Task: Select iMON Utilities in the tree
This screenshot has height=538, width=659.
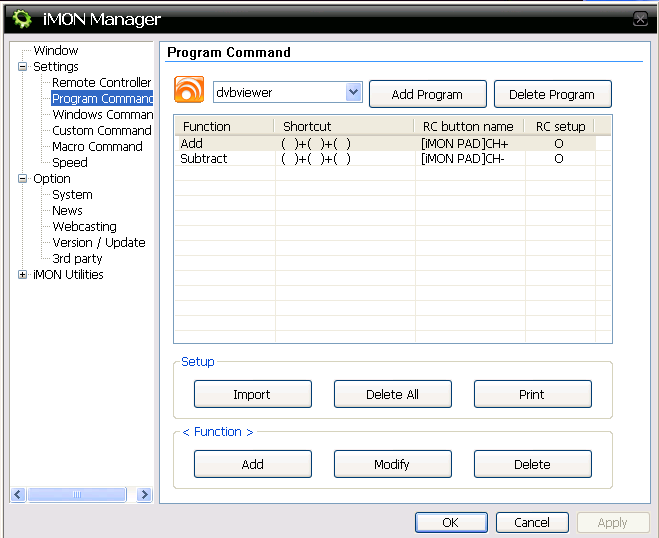Action: click(x=68, y=274)
